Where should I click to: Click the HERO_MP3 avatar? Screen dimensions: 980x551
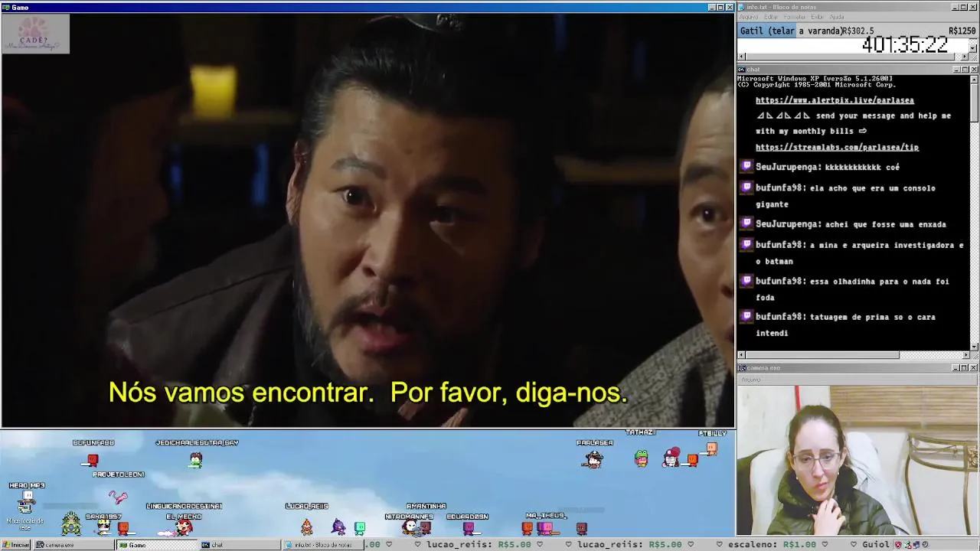coord(26,502)
